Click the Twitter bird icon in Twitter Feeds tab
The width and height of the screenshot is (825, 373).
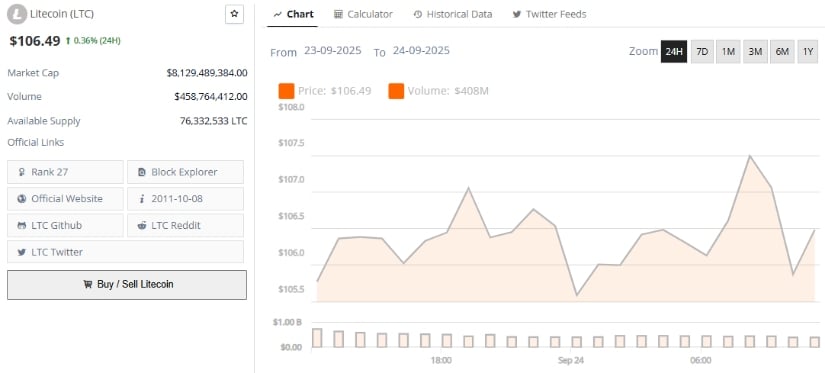click(x=517, y=14)
